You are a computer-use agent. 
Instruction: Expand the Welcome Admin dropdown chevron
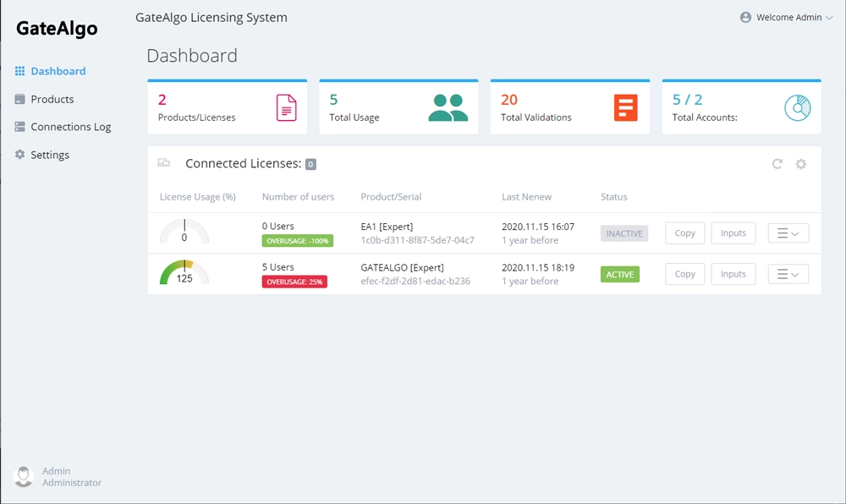pyautogui.click(x=829, y=18)
